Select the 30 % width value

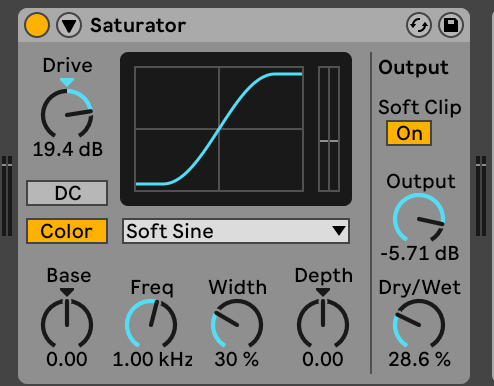[x=237, y=359]
